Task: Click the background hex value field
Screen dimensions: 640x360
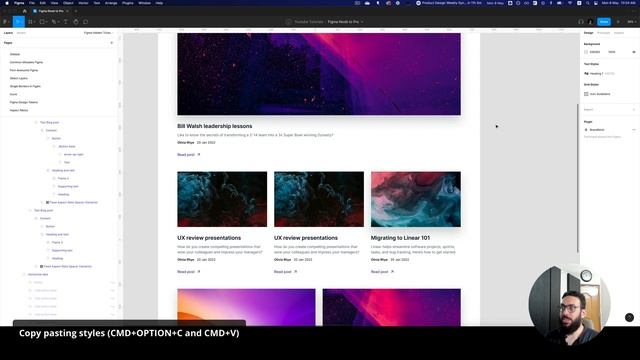Action: tap(595, 52)
